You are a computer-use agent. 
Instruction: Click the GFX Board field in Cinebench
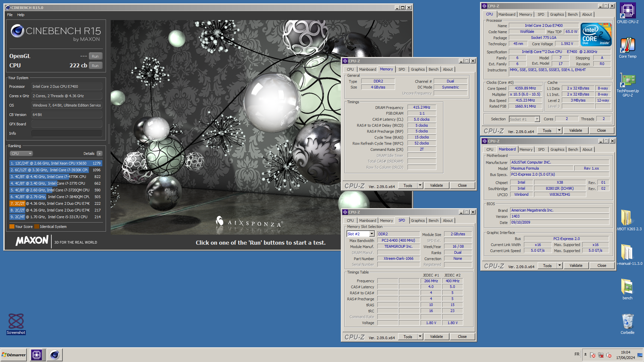click(x=66, y=124)
